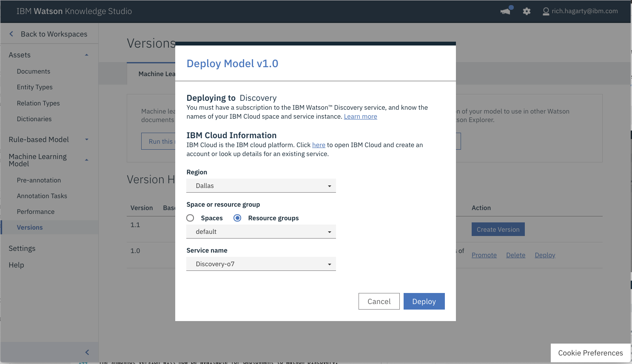The height and width of the screenshot is (364, 632).
Task: Click the Delete link for version 1.0
Action: 515,255
